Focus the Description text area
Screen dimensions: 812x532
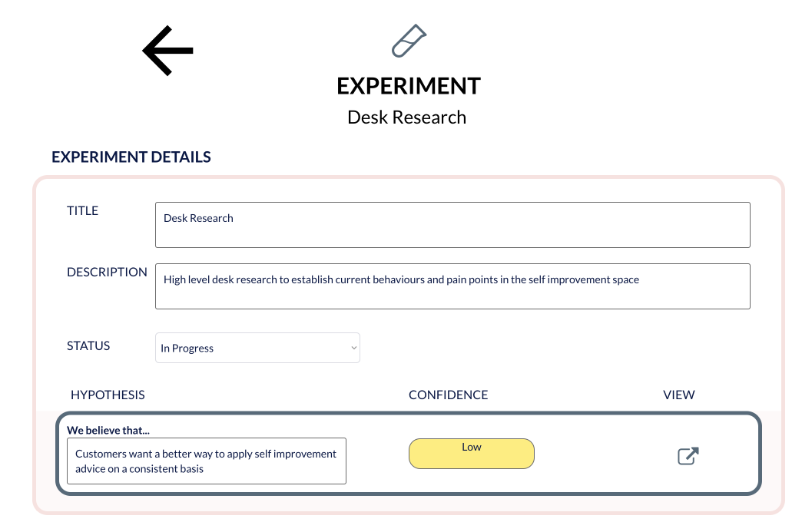(x=452, y=286)
